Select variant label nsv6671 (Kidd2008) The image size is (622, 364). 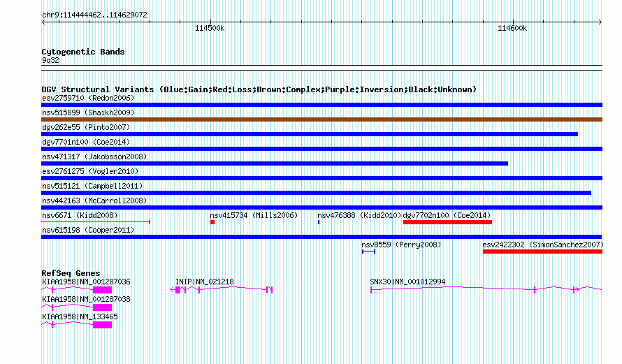80,215
